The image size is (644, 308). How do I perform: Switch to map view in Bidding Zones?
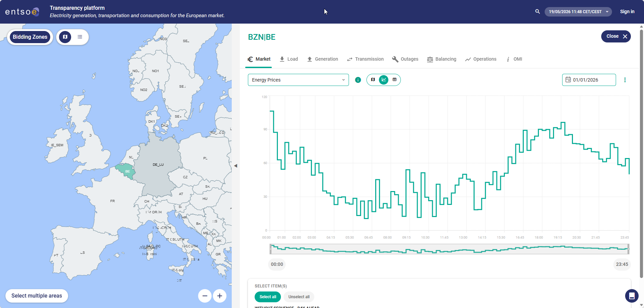pos(65,37)
